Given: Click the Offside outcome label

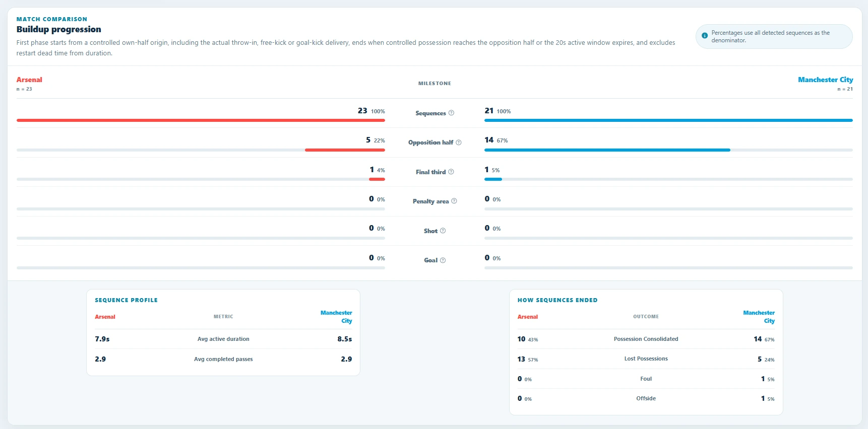Looking at the screenshot, I should 646,398.
